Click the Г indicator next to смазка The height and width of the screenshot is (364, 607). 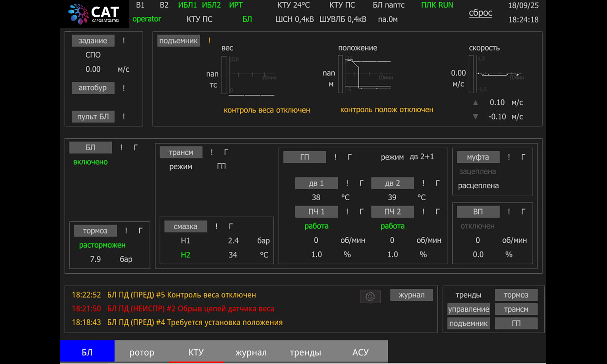point(231,226)
